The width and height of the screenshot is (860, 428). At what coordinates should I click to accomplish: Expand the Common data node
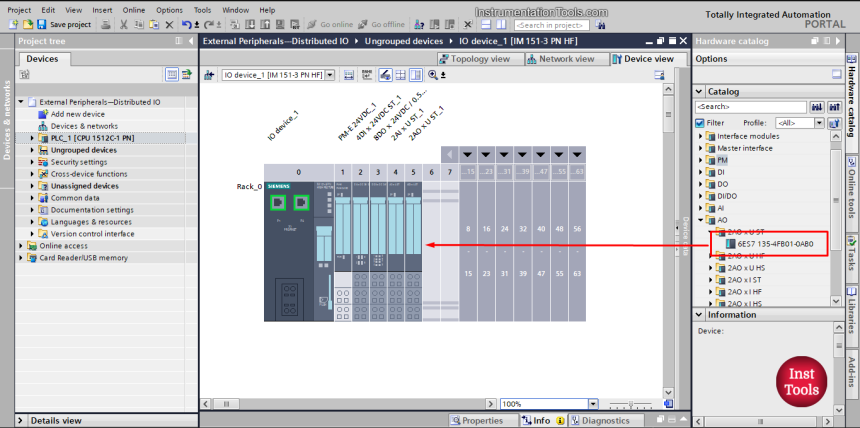point(32,198)
